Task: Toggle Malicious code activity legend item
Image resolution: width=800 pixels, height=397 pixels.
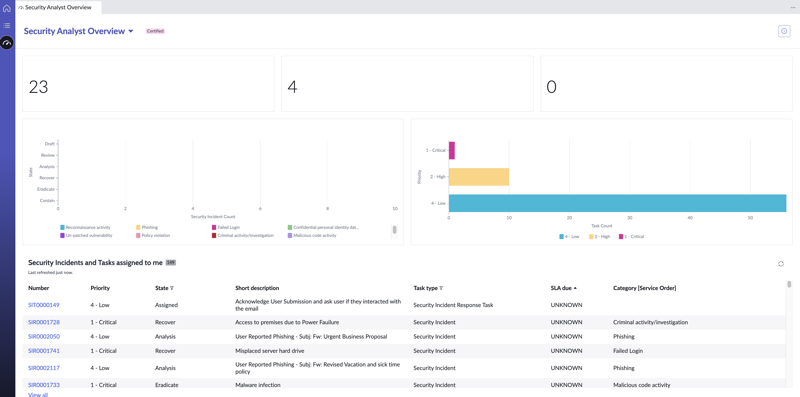Action: click(x=312, y=236)
